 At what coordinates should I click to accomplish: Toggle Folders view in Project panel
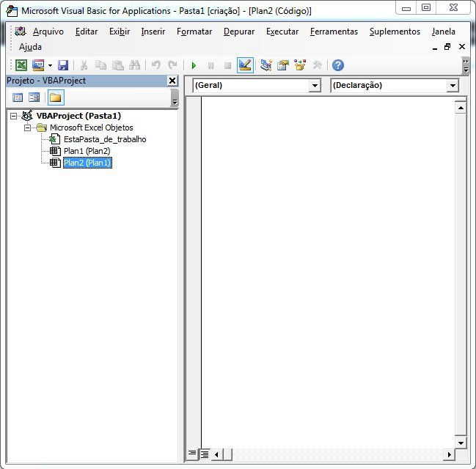point(55,97)
